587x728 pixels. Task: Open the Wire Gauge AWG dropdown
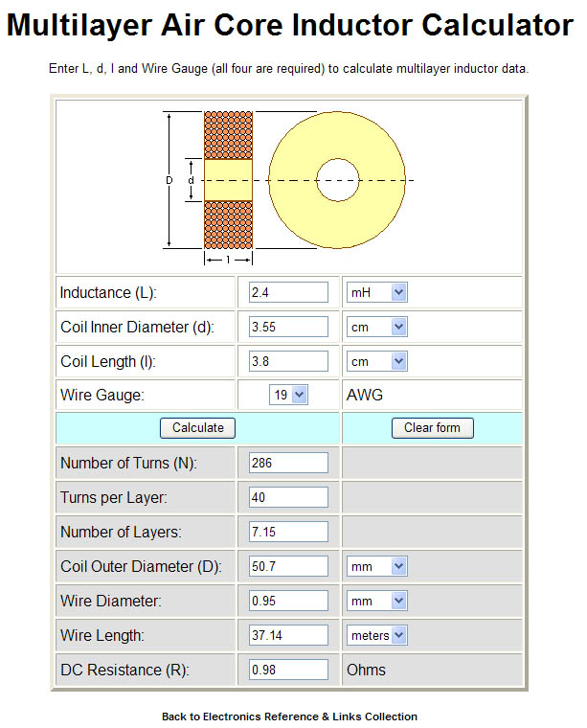tap(288, 395)
